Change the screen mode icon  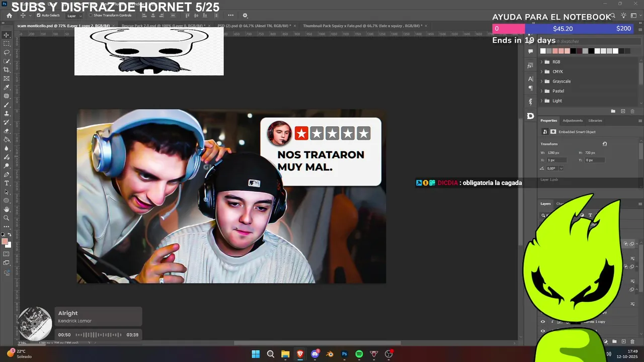(x=7, y=263)
